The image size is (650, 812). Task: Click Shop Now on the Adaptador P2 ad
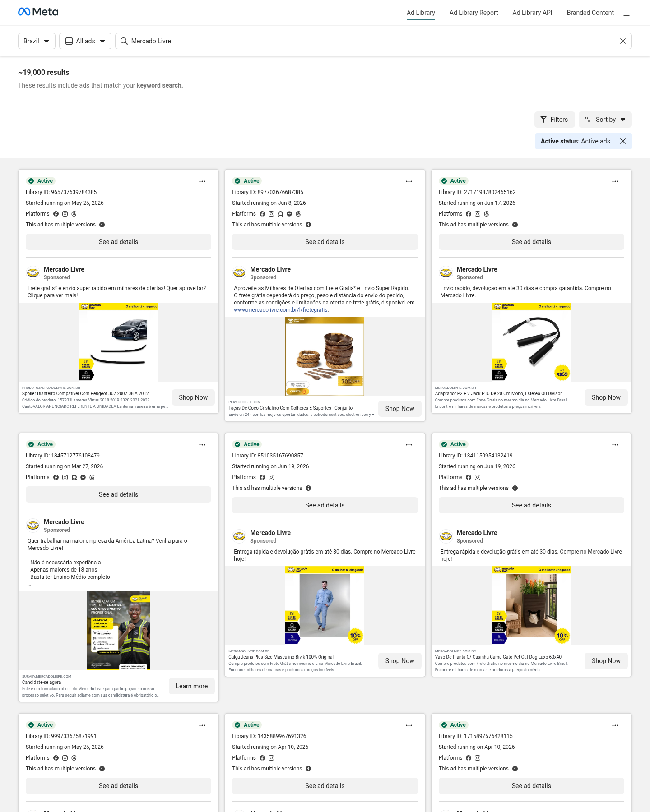[606, 397]
